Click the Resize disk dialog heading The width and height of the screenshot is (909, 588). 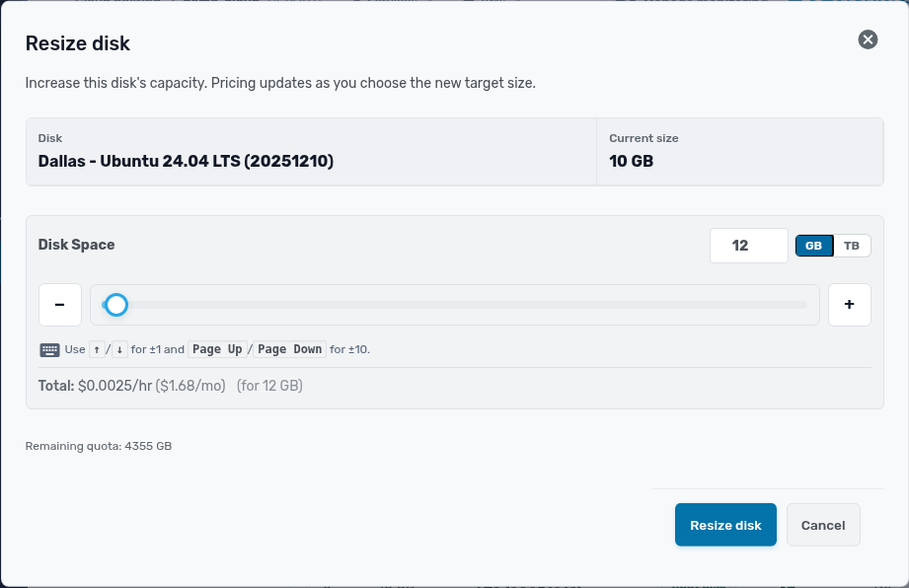[x=78, y=43]
